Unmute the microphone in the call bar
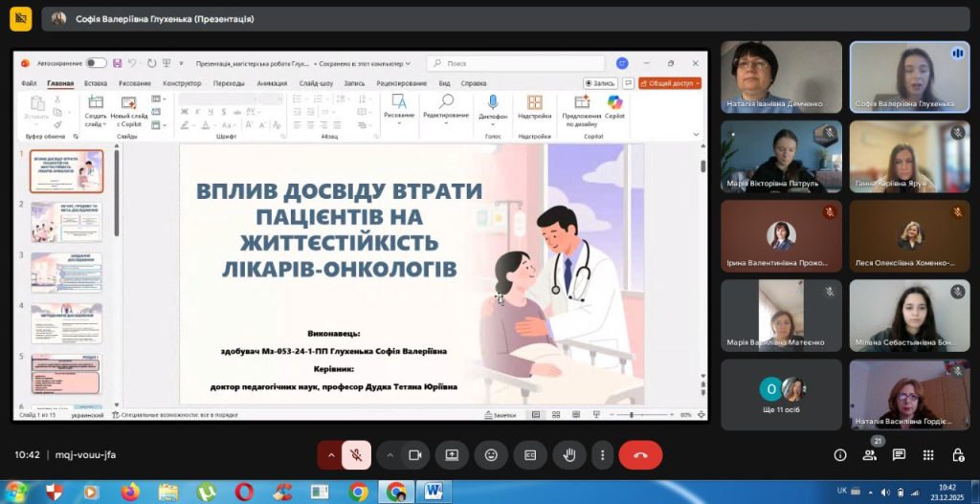Screen dimensions: 980x504 [x=355, y=455]
